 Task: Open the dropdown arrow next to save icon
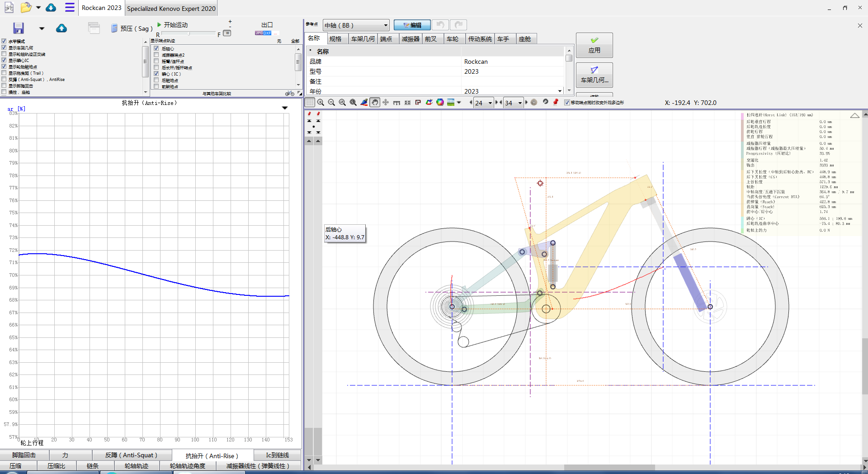click(42, 28)
